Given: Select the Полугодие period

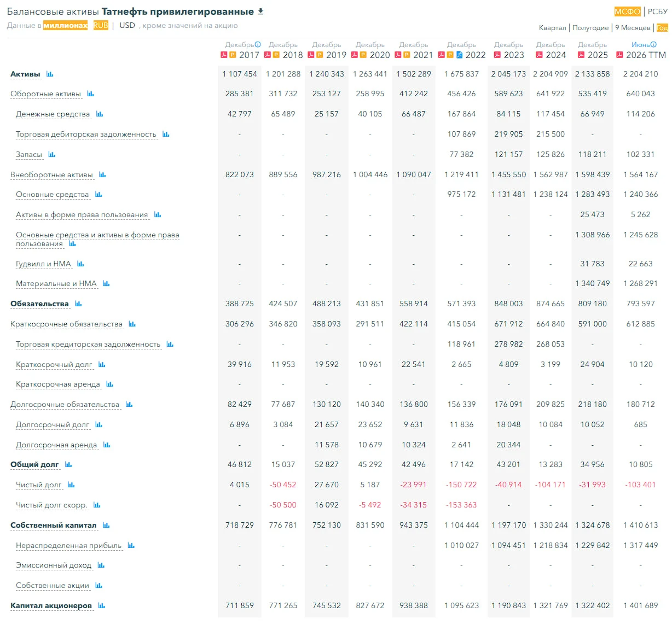Looking at the screenshot, I should pyautogui.click(x=590, y=27).
